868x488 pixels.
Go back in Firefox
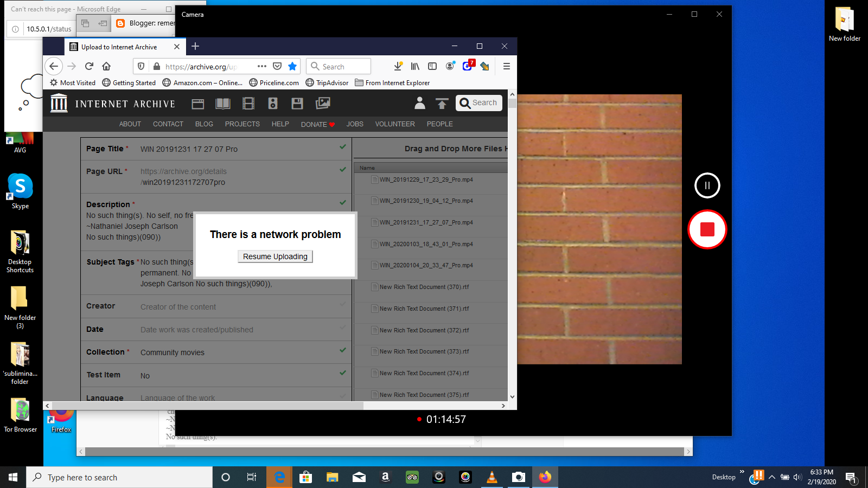click(53, 66)
